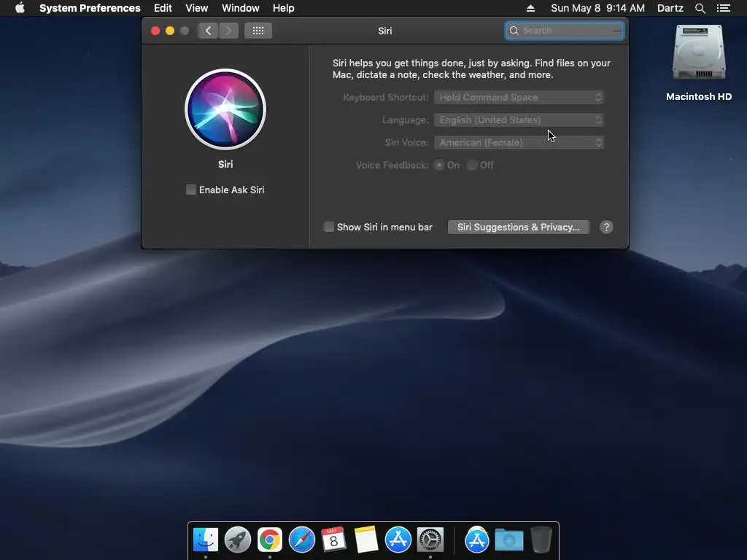
Task: Click the date and time in menu bar
Action: click(x=597, y=8)
